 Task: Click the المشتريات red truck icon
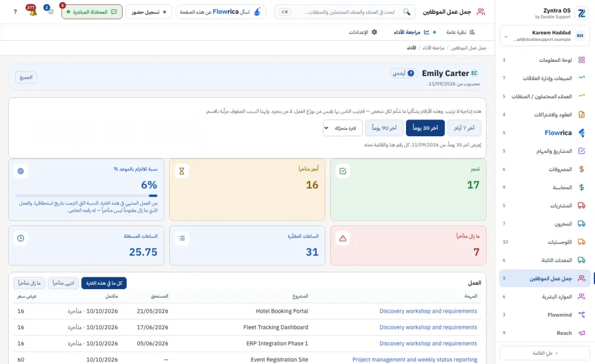tap(581, 206)
